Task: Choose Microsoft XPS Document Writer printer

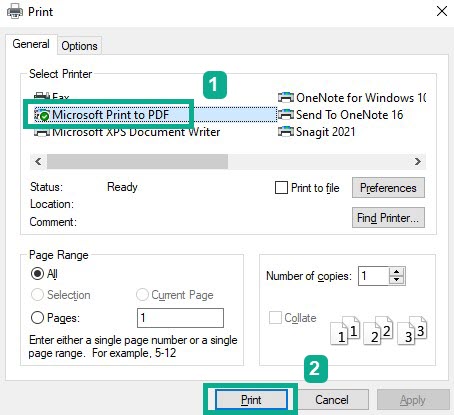Action: 127,132
